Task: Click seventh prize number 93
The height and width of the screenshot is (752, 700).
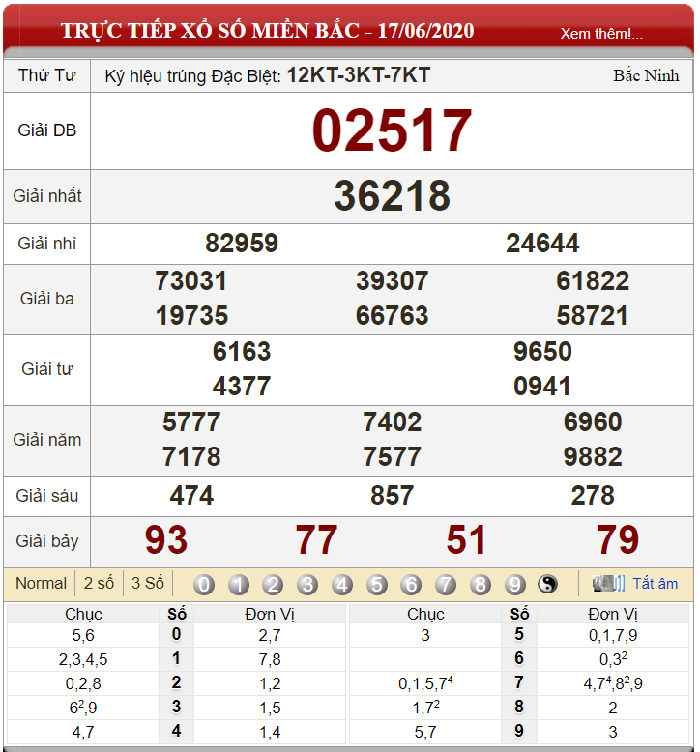Action: pos(166,540)
